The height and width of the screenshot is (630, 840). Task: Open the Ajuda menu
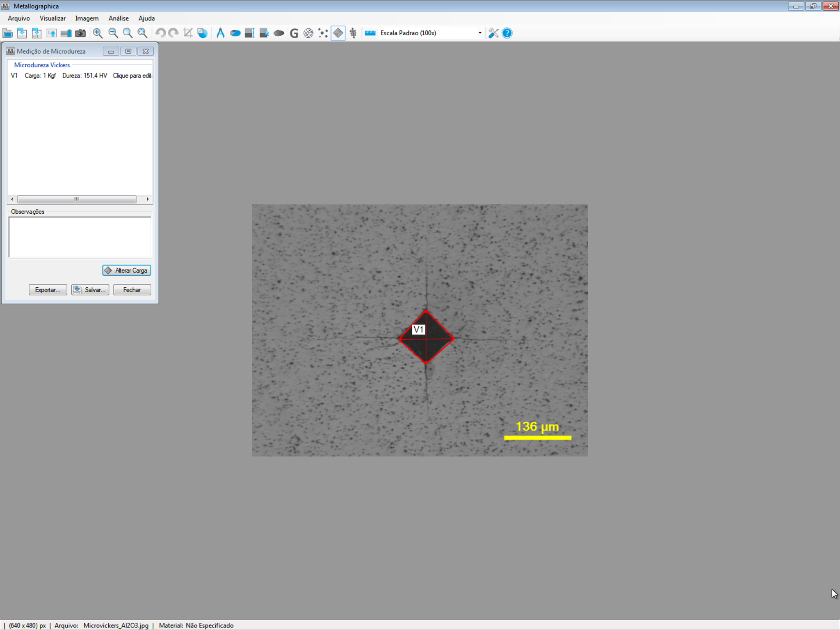(146, 18)
